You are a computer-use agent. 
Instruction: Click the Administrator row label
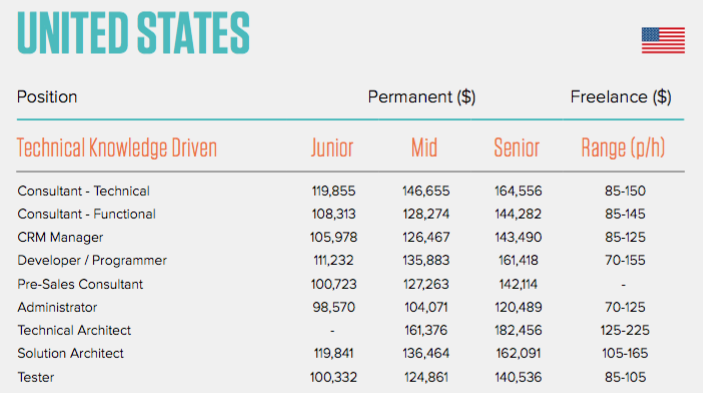pyautogui.click(x=57, y=307)
